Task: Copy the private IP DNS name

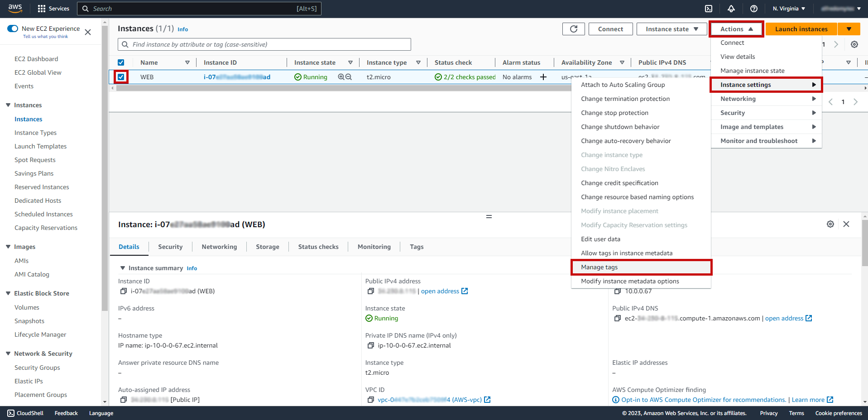Action: coord(370,345)
